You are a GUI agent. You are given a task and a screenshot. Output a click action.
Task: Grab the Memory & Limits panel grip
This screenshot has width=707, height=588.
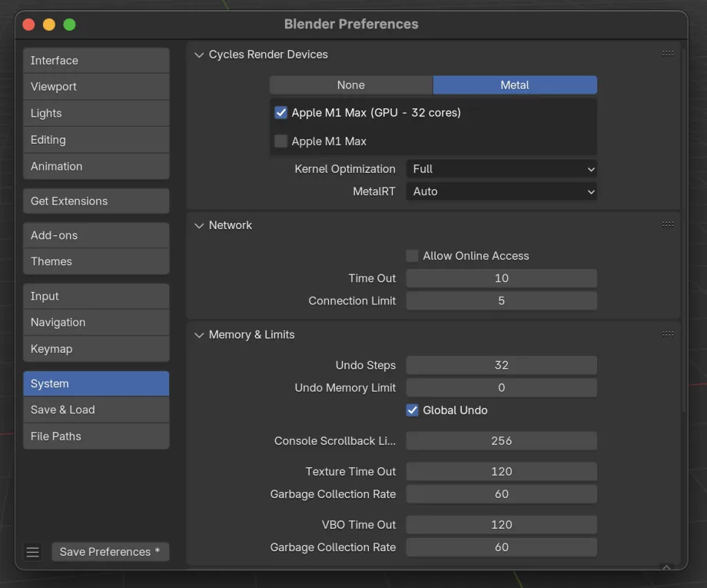click(x=668, y=334)
